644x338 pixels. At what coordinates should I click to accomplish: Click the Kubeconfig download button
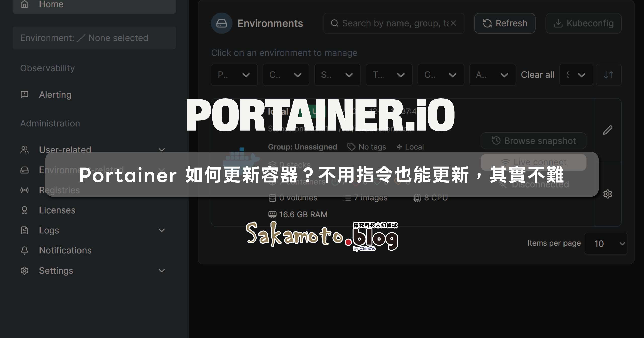[x=583, y=23]
